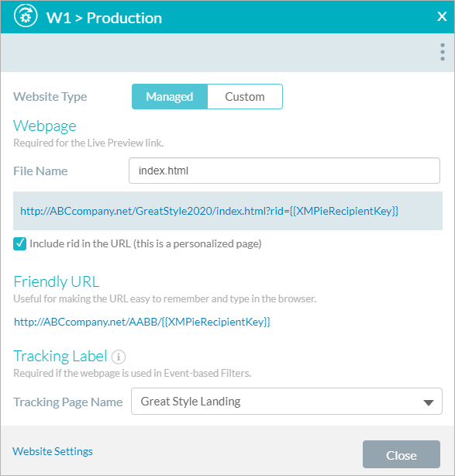Click the Webpage section heading
Image resolution: width=455 pixels, height=476 pixels.
tap(45, 126)
